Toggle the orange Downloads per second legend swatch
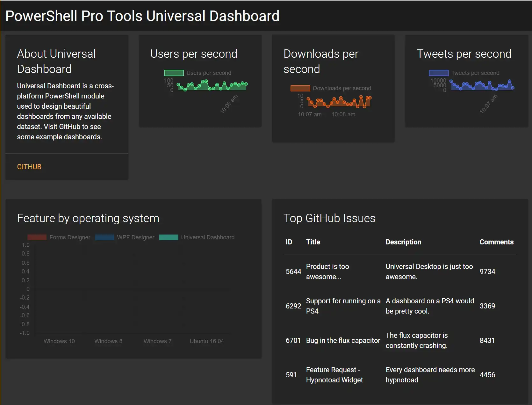Viewport: 532px width, 405px height. click(x=300, y=88)
